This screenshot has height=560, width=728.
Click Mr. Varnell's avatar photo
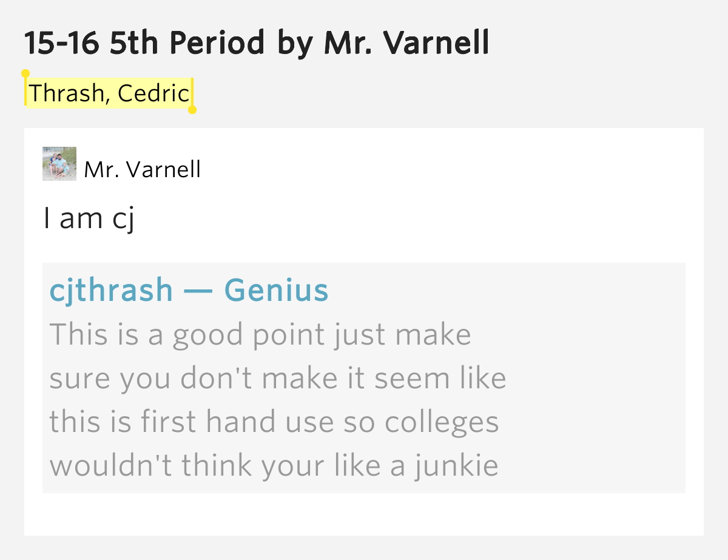pos(59,164)
